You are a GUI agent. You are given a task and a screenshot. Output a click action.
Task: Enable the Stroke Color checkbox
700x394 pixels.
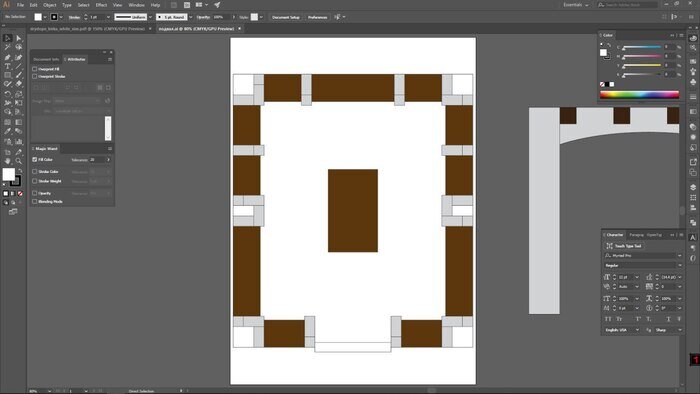[x=35, y=171]
